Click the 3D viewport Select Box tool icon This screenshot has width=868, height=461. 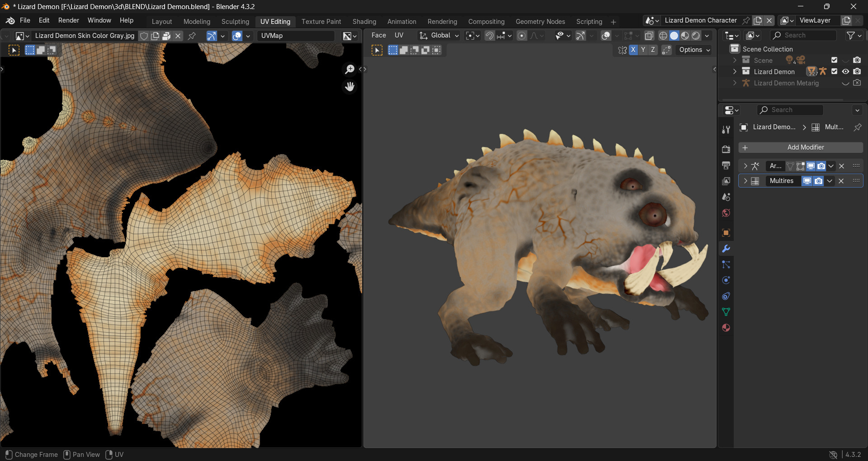click(x=377, y=50)
